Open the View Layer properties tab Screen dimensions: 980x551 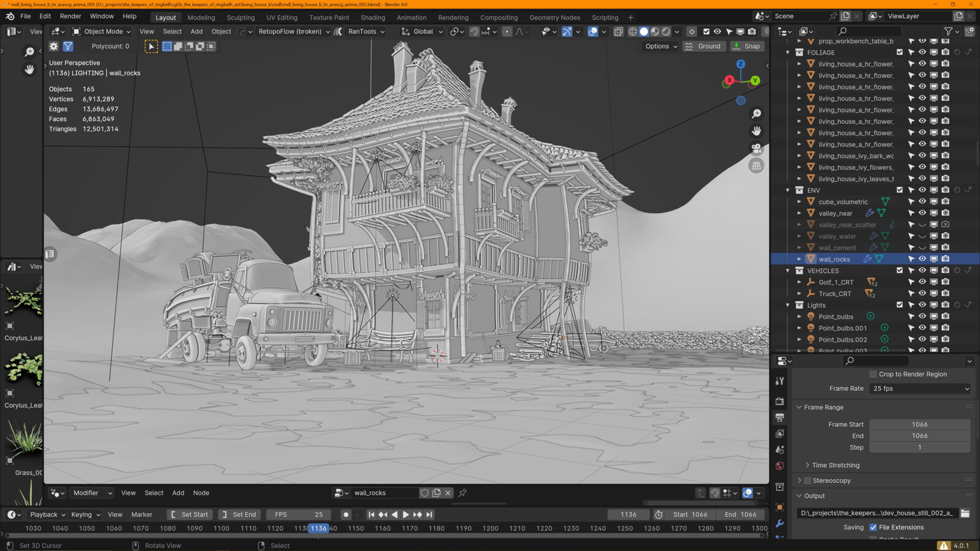pyautogui.click(x=780, y=433)
